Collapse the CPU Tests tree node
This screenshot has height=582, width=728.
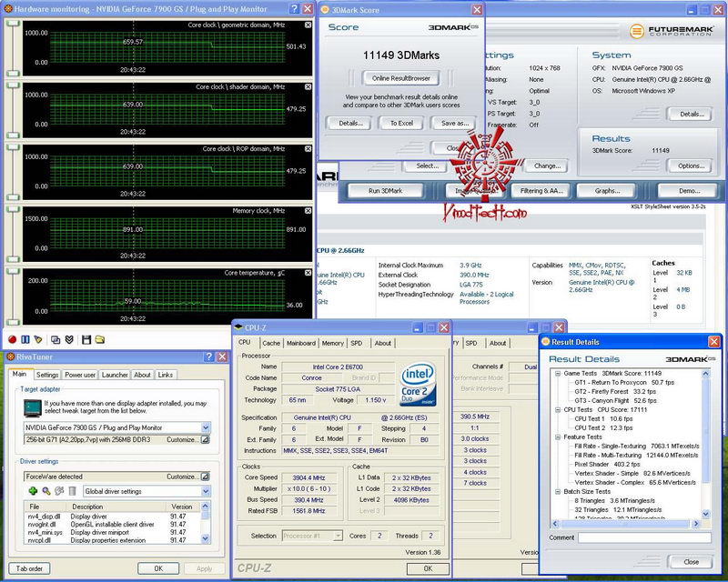coord(558,410)
